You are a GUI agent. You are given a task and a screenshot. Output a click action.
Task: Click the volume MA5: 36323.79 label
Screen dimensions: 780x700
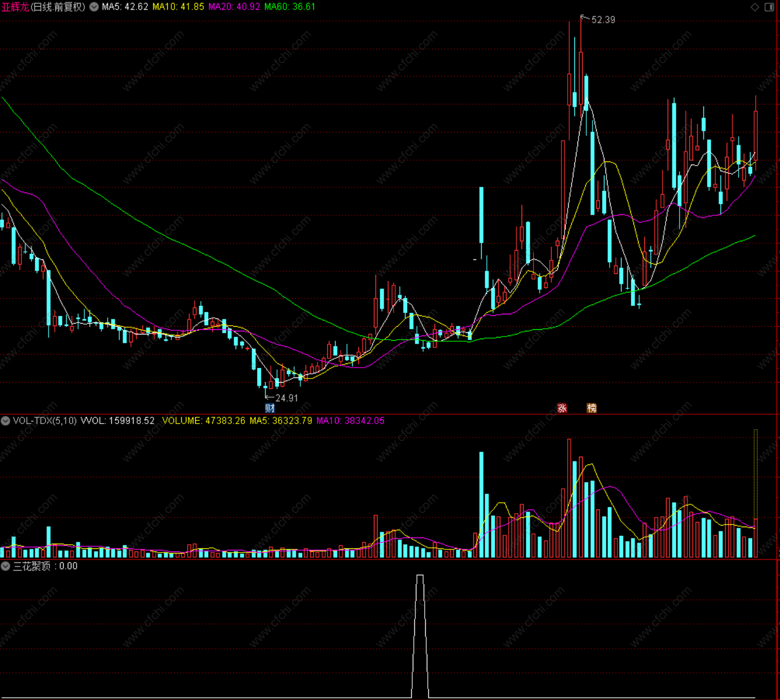pos(281,421)
